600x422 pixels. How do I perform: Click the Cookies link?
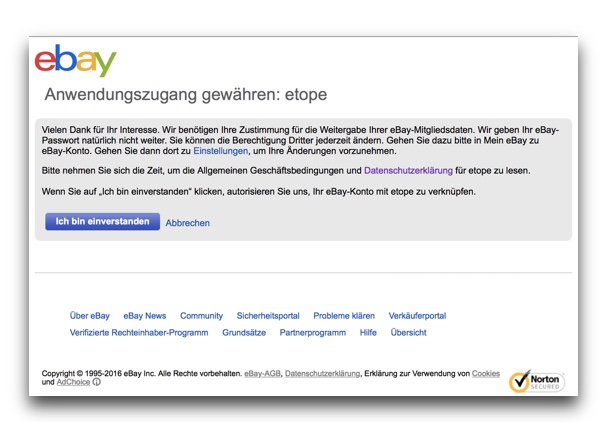coord(486,373)
